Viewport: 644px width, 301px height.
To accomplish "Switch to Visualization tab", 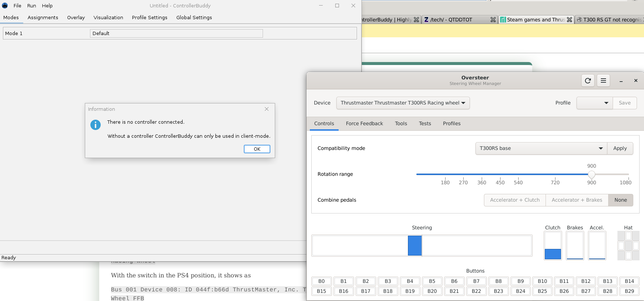I will tap(108, 17).
